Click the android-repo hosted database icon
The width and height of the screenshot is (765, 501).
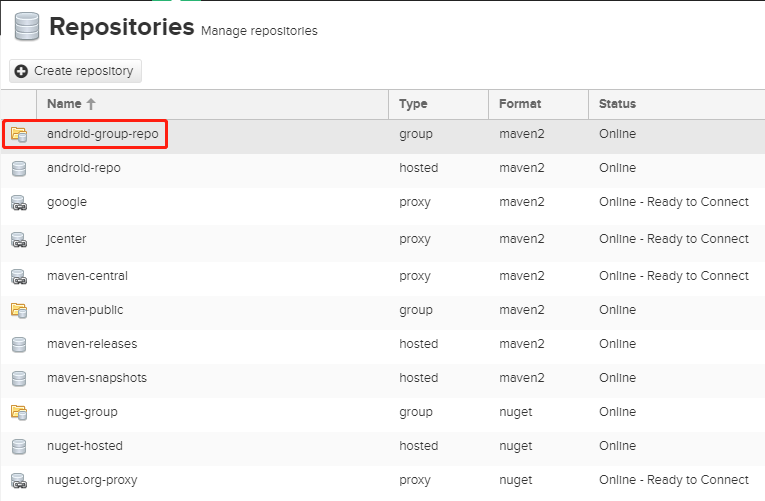point(19,168)
